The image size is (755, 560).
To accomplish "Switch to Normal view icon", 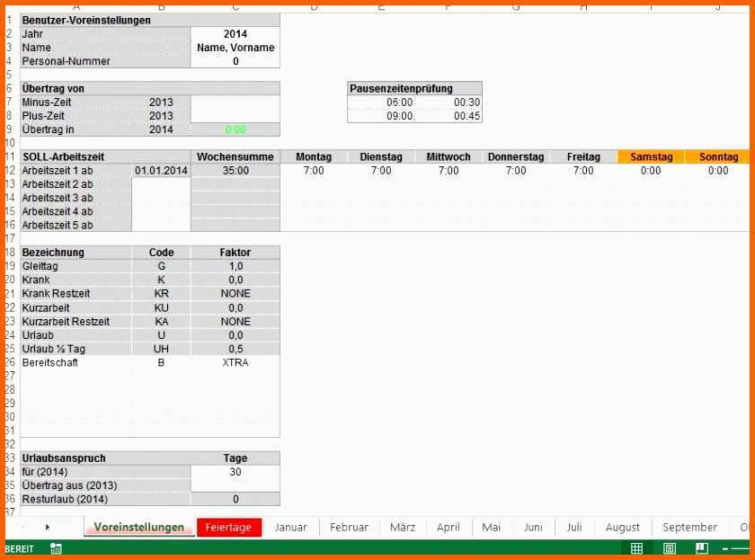I will click(636, 548).
